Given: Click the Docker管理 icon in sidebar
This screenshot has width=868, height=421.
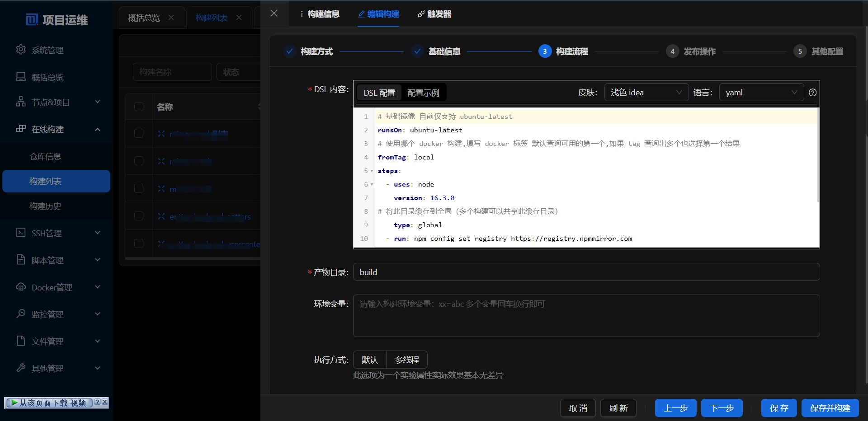Looking at the screenshot, I should (x=21, y=287).
